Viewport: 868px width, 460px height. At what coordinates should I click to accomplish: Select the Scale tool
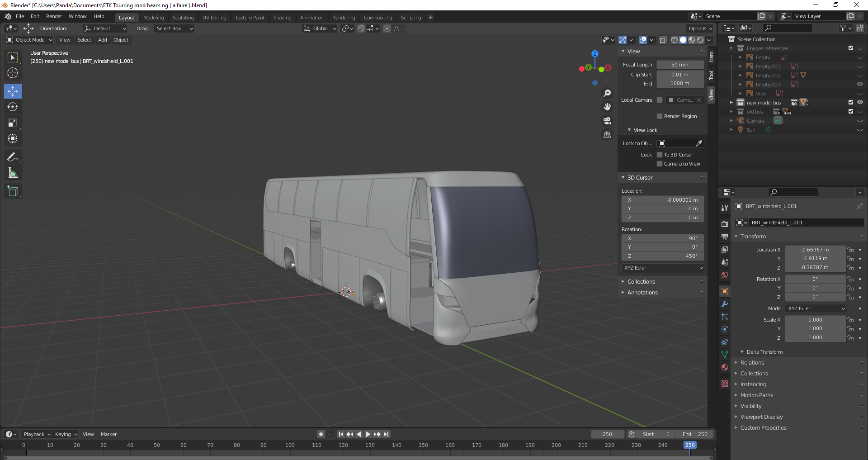(13, 123)
